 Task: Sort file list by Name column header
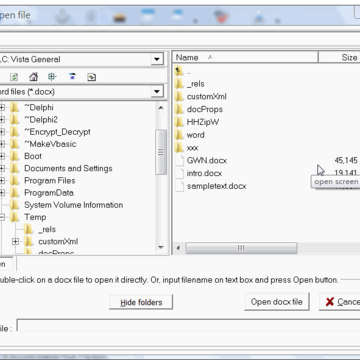[x=246, y=57]
